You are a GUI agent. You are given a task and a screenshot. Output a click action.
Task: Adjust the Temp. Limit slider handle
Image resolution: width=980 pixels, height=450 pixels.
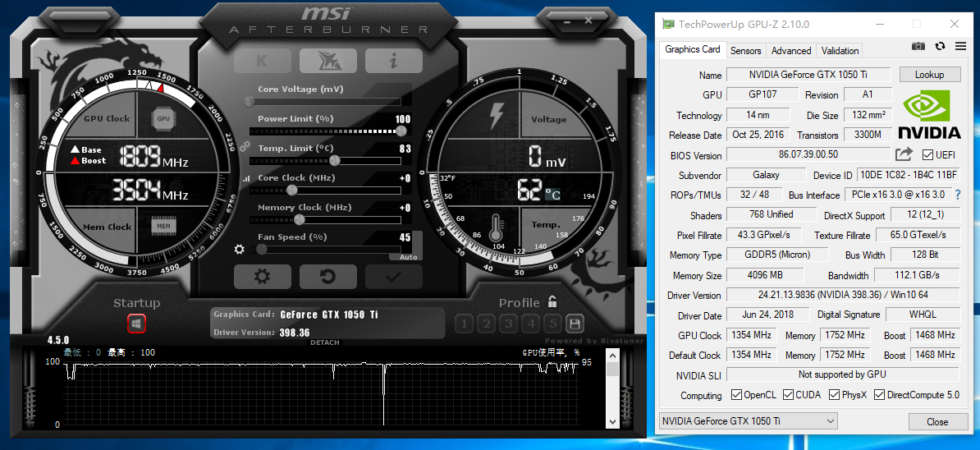tap(334, 161)
